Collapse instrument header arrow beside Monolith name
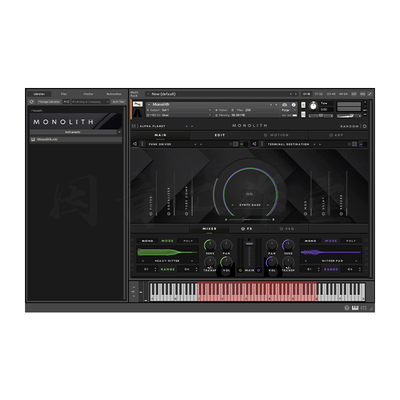Screen dimensions: 400x400 (149, 105)
